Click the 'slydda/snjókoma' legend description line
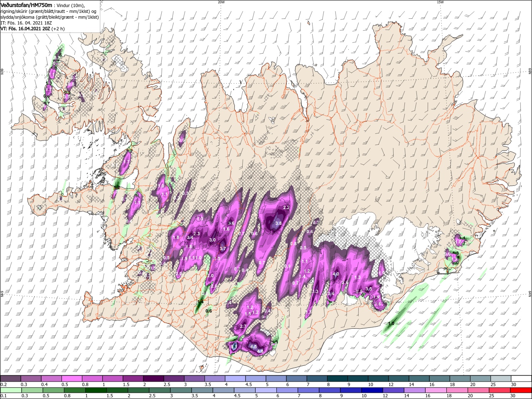 point(49,17)
